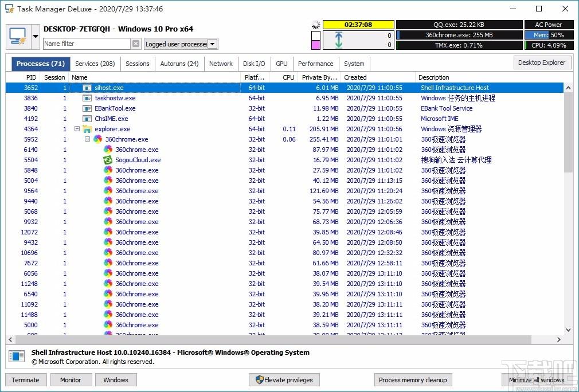Click 360chrome icon in PID 5068 row
579x392 pixels.
pos(108,211)
